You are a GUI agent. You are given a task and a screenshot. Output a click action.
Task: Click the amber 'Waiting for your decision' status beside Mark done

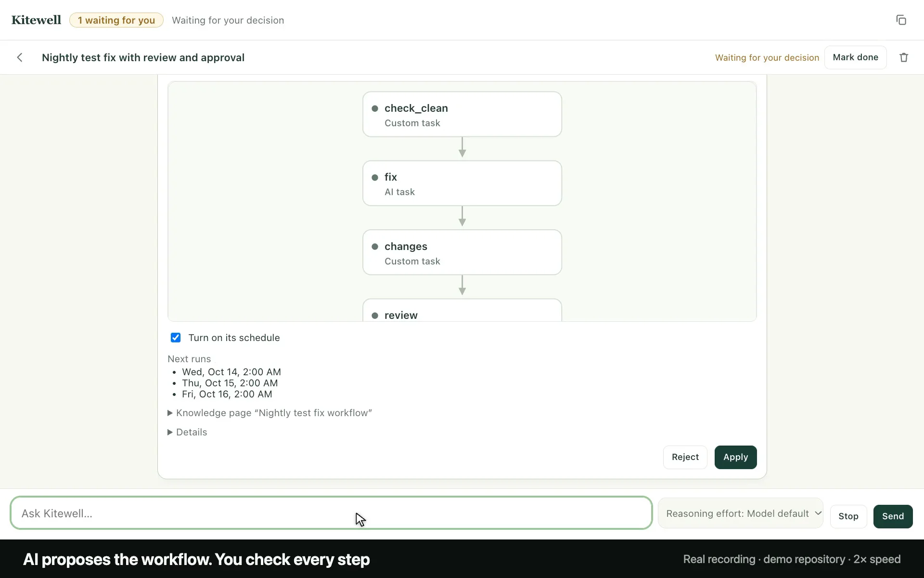pyautogui.click(x=767, y=58)
